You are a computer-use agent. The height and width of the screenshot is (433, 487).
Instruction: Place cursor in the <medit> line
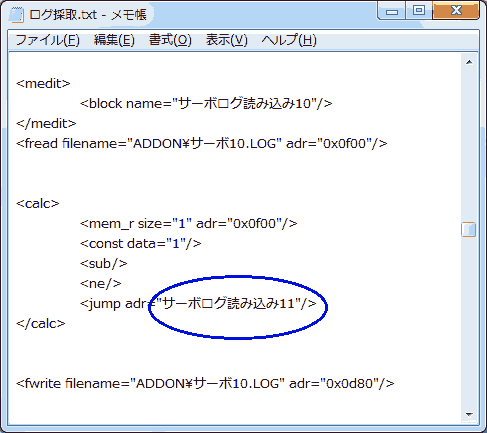pyautogui.click(x=43, y=83)
